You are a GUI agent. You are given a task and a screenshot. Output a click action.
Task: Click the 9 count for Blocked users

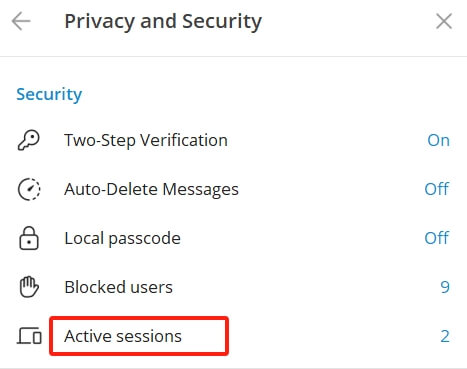tap(445, 287)
